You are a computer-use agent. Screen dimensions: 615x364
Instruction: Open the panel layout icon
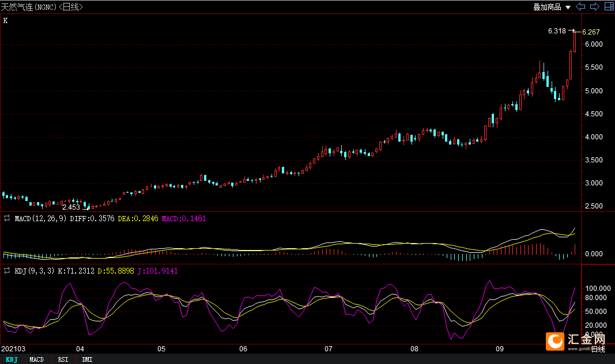tap(609, 7)
